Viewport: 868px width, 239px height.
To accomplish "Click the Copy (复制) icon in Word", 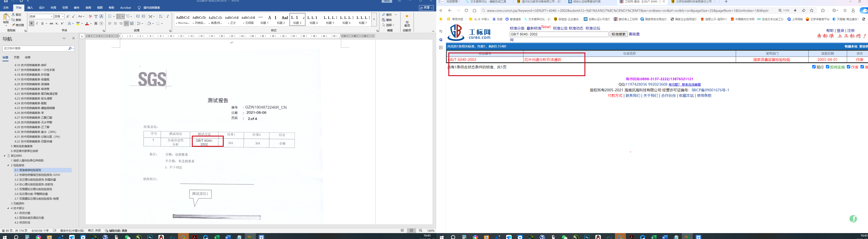I will click(x=13, y=20).
